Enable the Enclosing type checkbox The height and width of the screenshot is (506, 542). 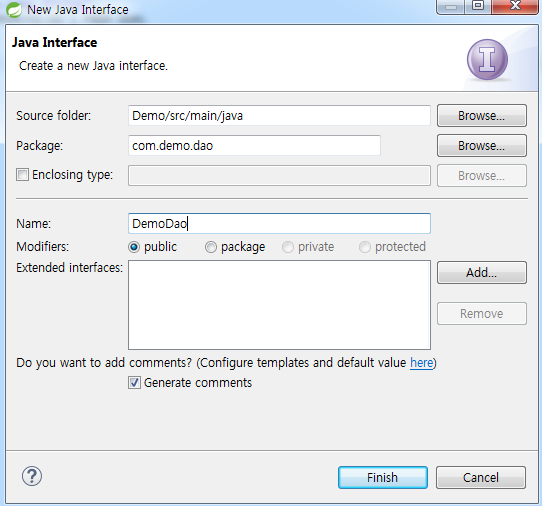22,175
